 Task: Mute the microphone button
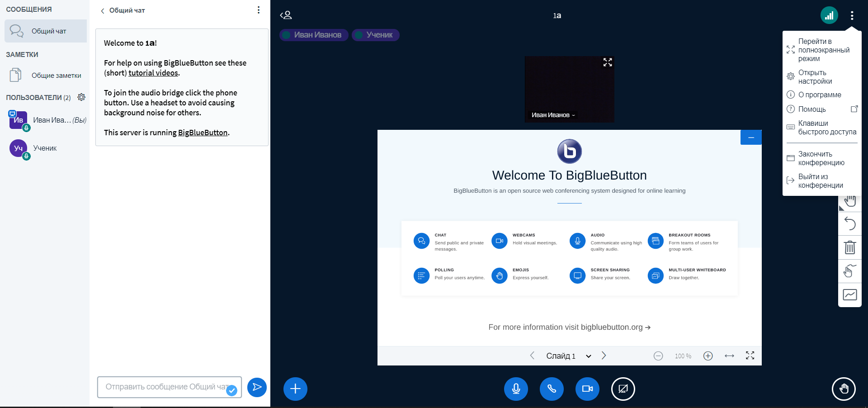(516, 389)
